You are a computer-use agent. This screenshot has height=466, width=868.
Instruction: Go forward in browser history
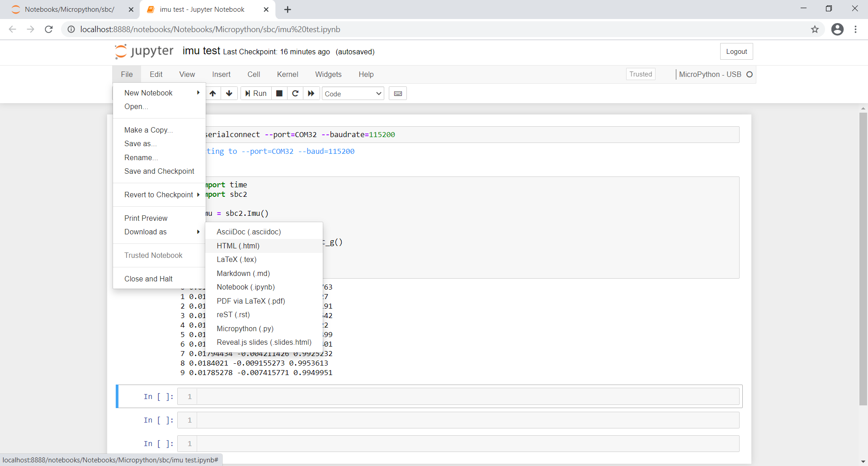[31, 29]
